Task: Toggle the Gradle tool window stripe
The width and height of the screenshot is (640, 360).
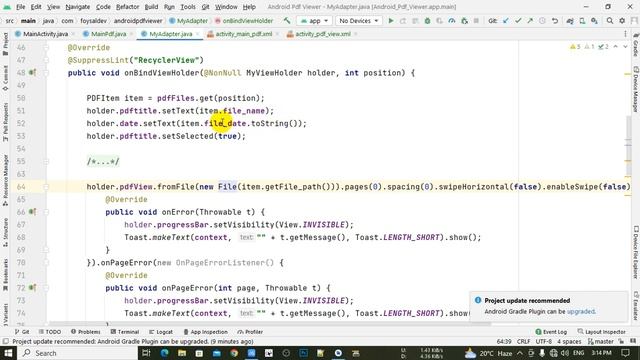Action: 636,45
